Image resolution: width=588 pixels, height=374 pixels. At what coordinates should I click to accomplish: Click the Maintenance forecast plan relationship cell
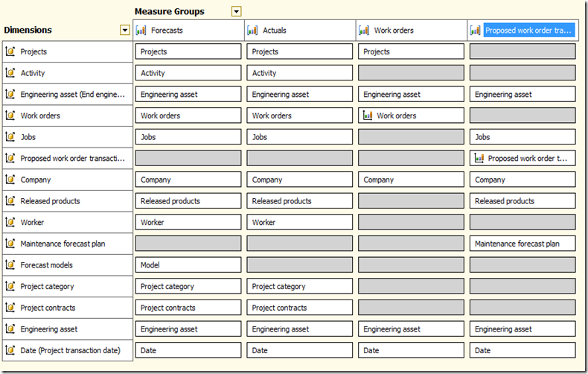click(x=523, y=244)
